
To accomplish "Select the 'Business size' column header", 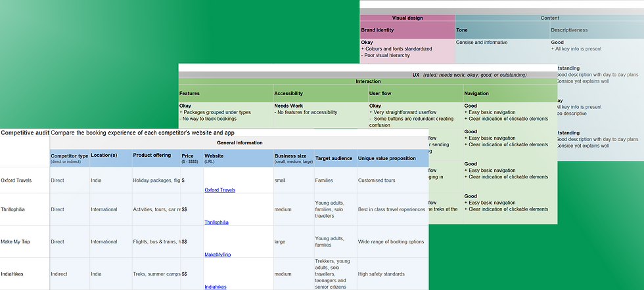I will tap(294, 158).
